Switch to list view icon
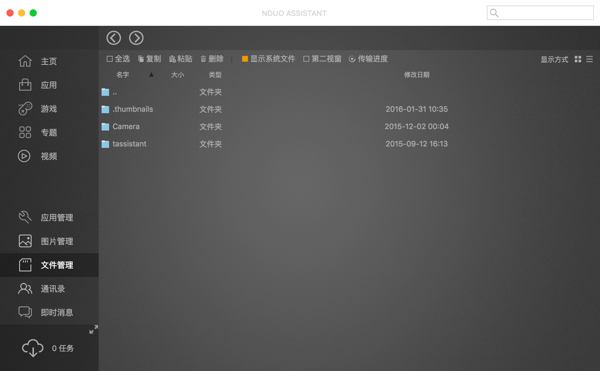Viewport: 600px width, 371px height. pos(589,59)
